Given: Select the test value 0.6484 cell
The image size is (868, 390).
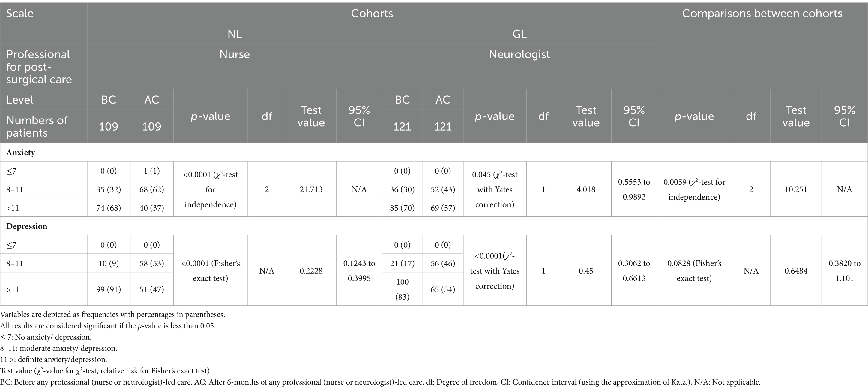Looking at the screenshot, I should pos(796,271).
